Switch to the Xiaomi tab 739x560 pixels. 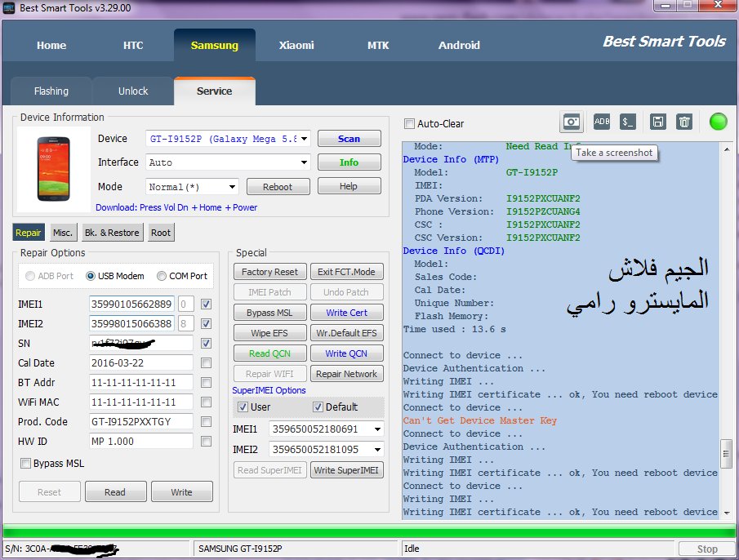pos(296,45)
